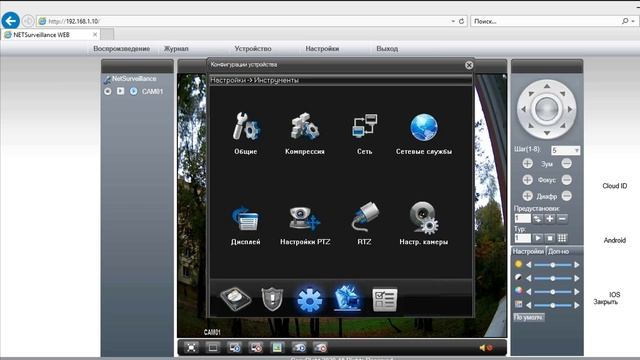Viewport: 640px width, 360px height.
Task: Go back with browser back arrow
Action: (x=11, y=21)
